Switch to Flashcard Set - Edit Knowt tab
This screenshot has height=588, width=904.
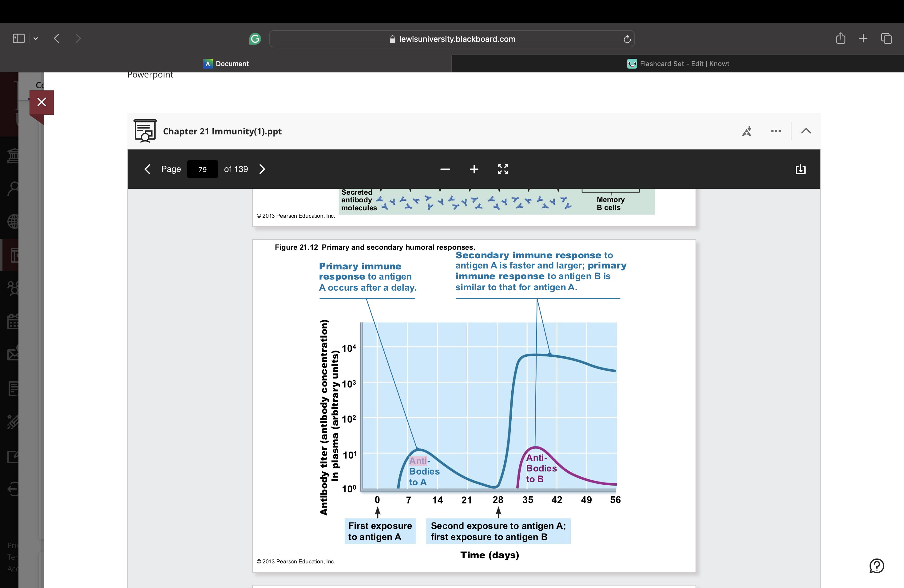pyautogui.click(x=678, y=63)
